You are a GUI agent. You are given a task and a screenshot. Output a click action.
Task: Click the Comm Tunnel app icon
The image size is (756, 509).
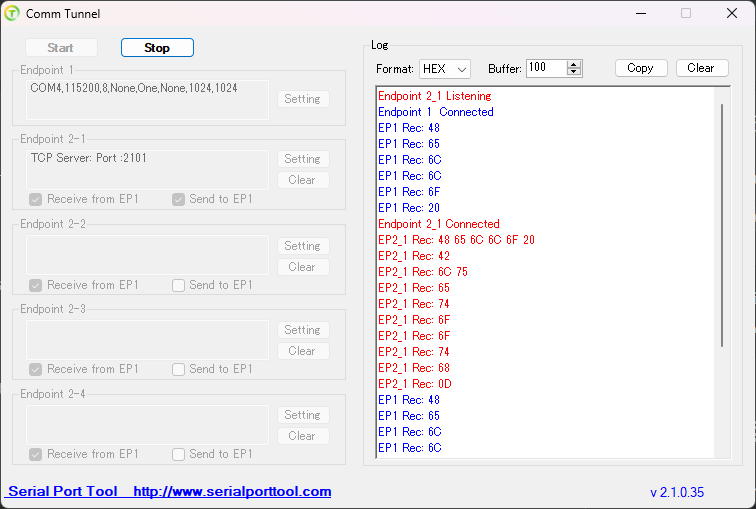click(12, 13)
